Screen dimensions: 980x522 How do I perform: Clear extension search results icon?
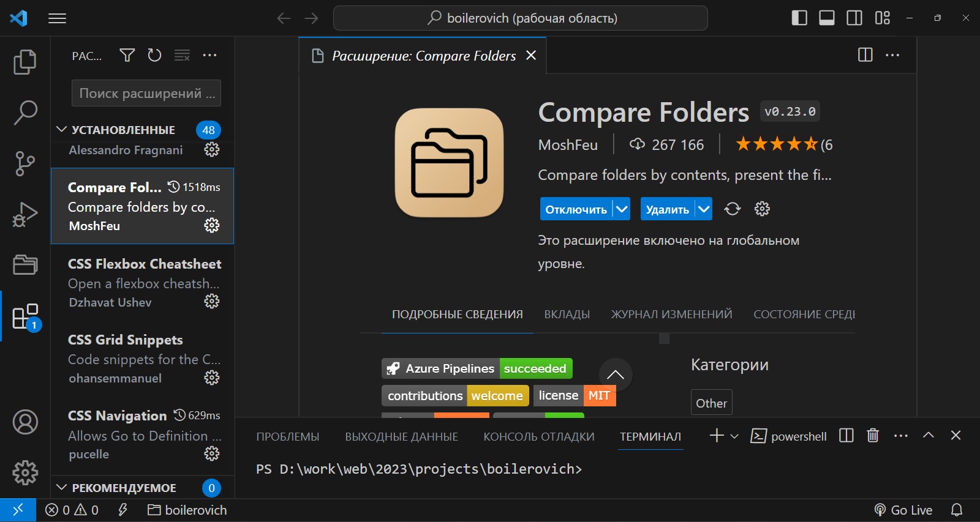(182, 56)
